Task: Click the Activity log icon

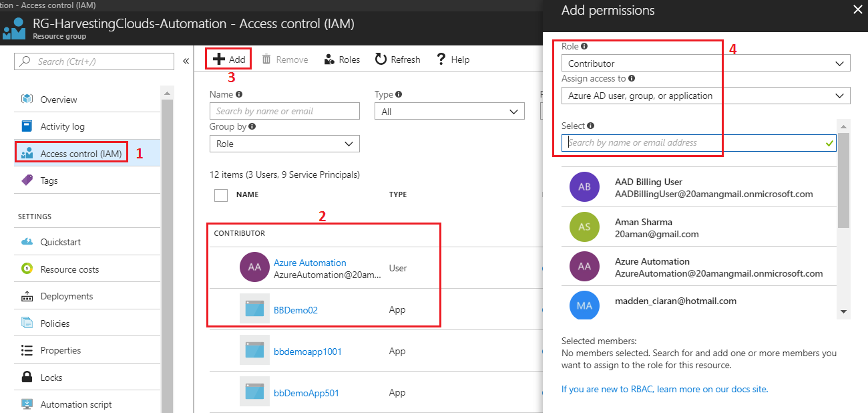Action: coord(27,126)
